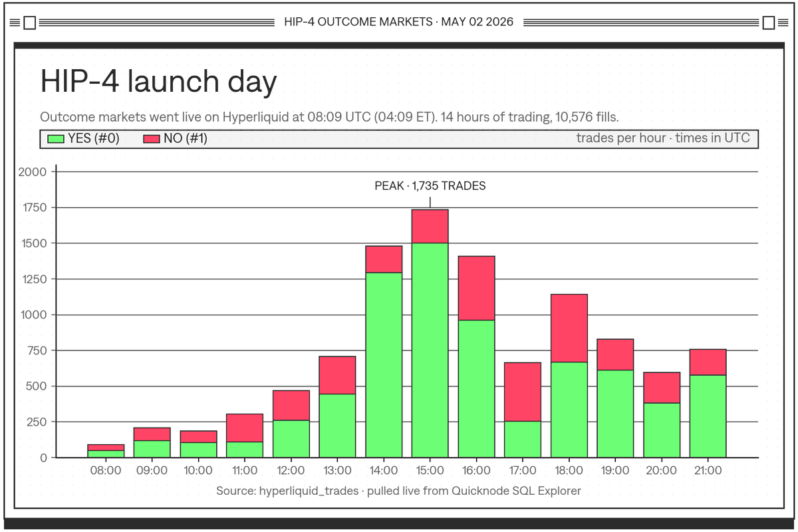Click the green YES segment of the 21:00 bar
The width and height of the screenshot is (798, 532).
(708, 416)
